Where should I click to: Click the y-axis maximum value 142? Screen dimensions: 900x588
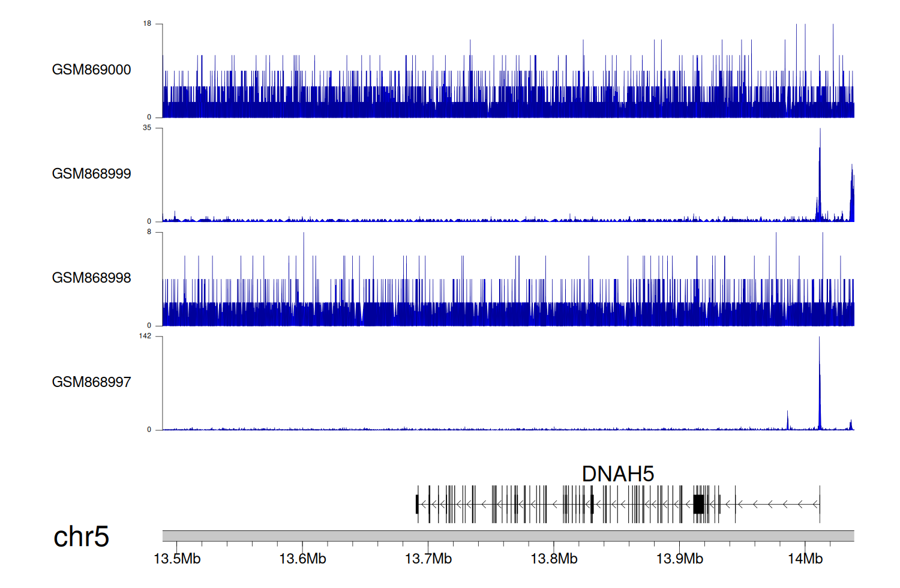(145, 336)
